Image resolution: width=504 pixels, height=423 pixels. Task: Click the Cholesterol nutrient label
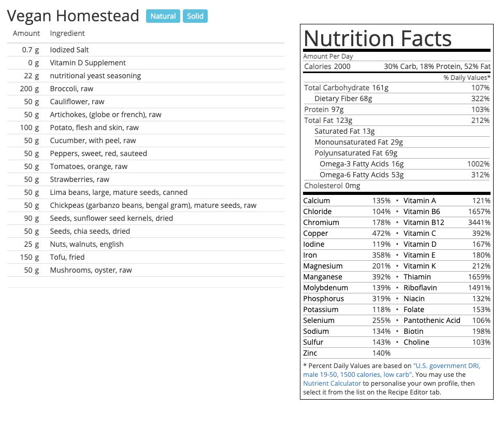tap(323, 186)
